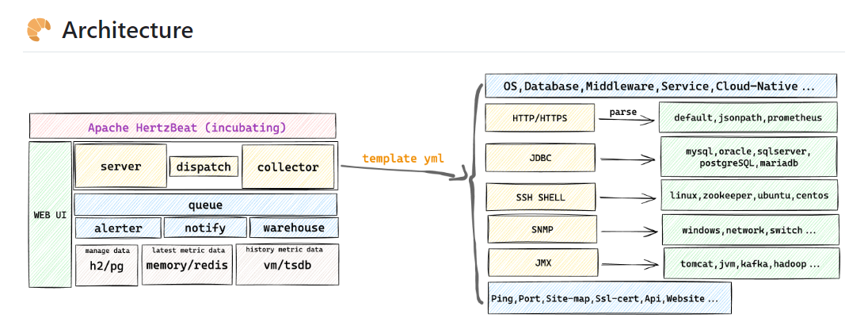868x322 pixels.
Task: Click the tomcat,jvm,kafka,hadoop box
Action: (752, 263)
